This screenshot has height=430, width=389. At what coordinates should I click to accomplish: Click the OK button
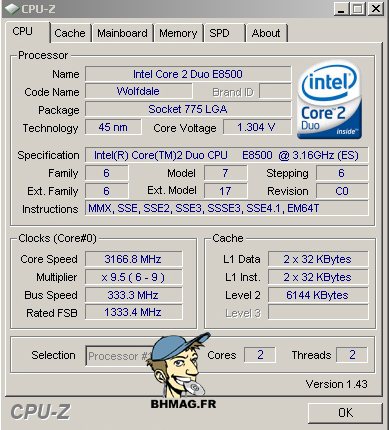[x=345, y=413]
